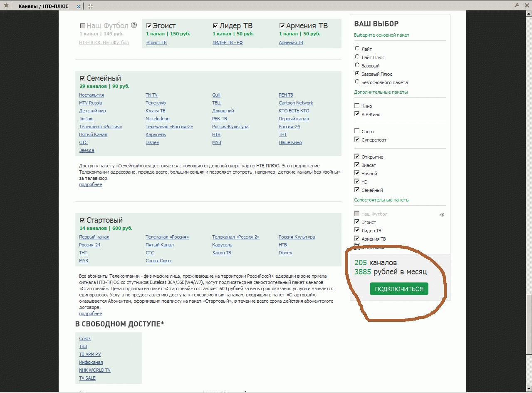Open the КТО ЕСТЬ КТО channel link
Viewport: 532px width, 393px height.
tap(294, 111)
